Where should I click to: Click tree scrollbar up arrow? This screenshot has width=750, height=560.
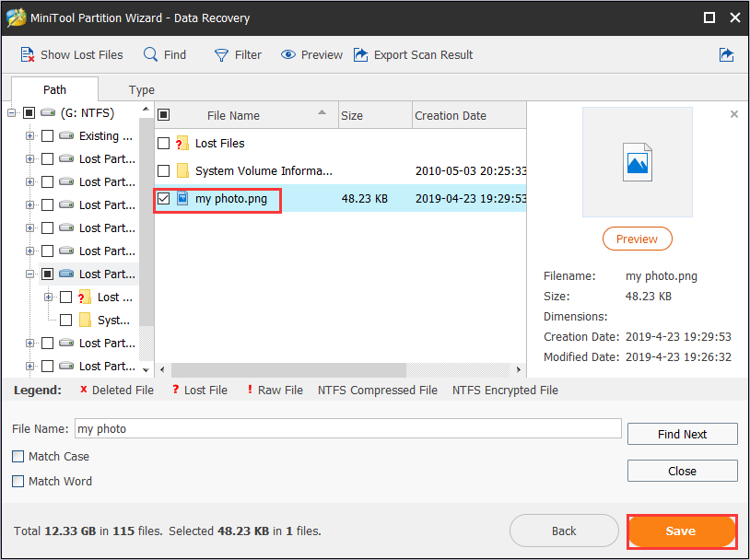(x=146, y=110)
